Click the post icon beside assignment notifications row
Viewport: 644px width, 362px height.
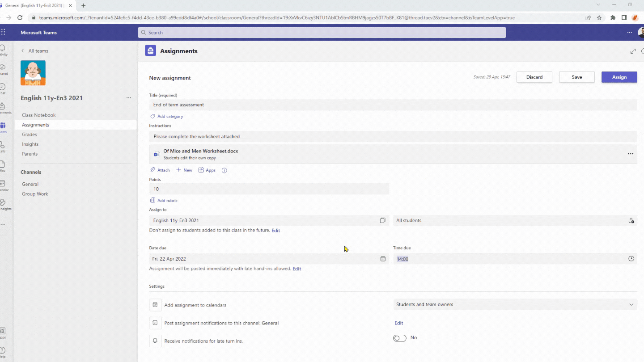click(x=155, y=323)
